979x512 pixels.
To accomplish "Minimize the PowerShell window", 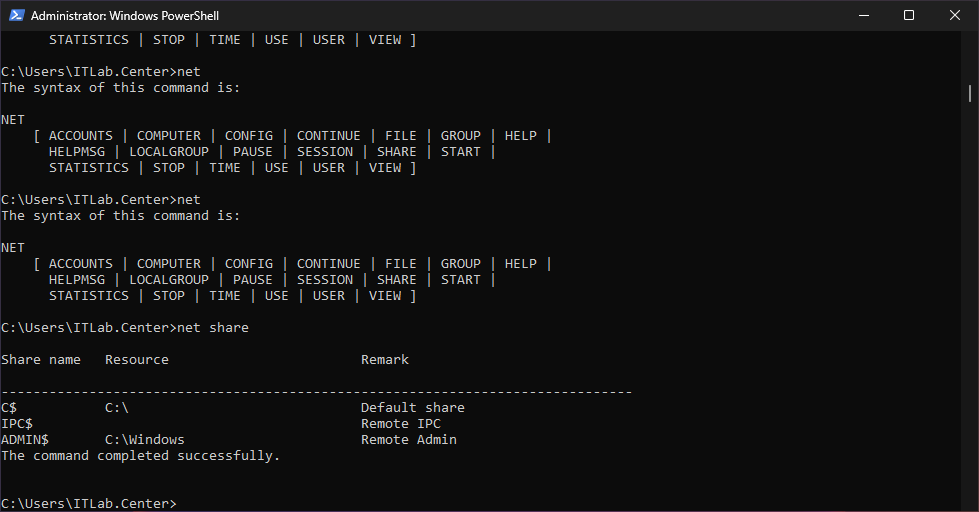I will coord(863,15).
